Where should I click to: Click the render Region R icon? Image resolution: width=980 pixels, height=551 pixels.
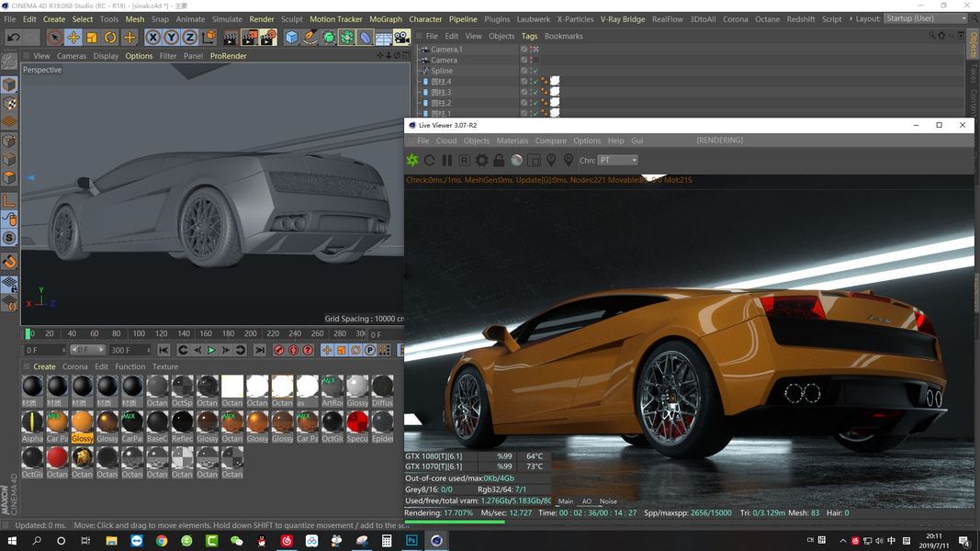pyautogui.click(x=465, y=161)
